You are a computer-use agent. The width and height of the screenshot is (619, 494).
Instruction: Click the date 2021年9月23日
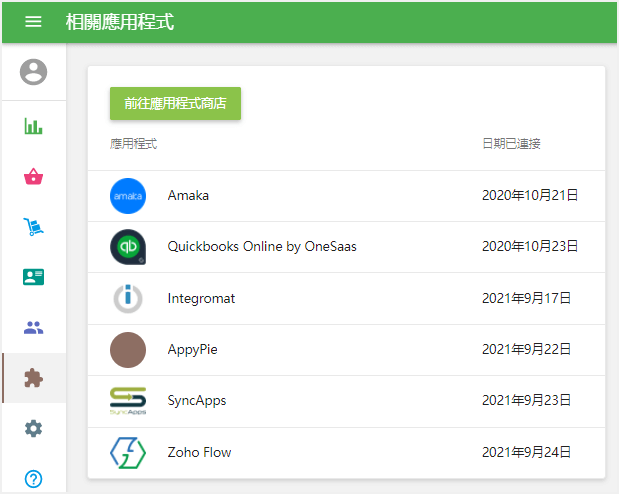[x=526, y=400]
